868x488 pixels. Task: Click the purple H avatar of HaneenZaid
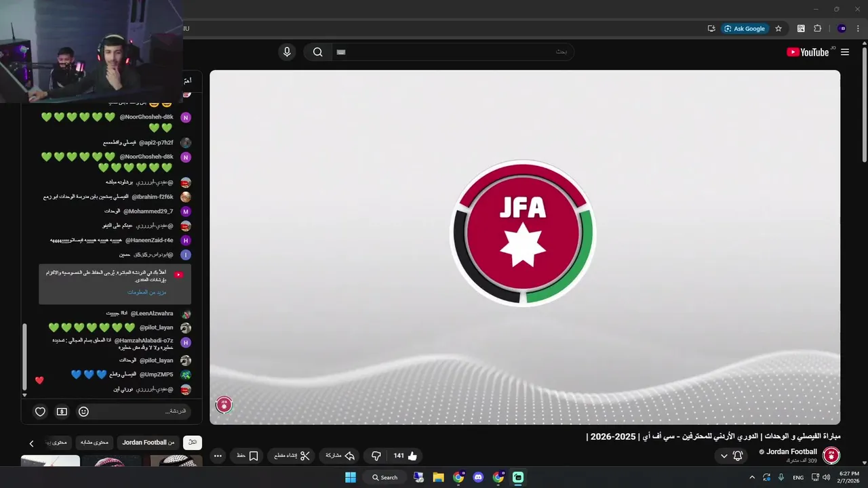[186, 241]
